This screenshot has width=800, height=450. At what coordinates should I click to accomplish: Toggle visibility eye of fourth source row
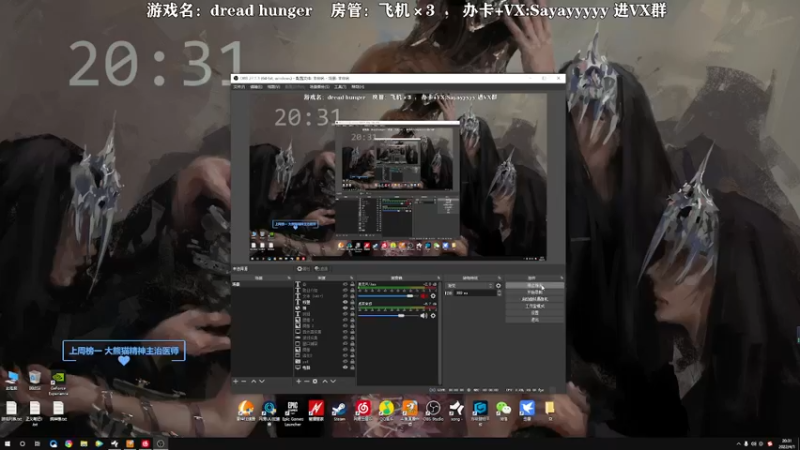pyautogui.click(x=345, y=302)
